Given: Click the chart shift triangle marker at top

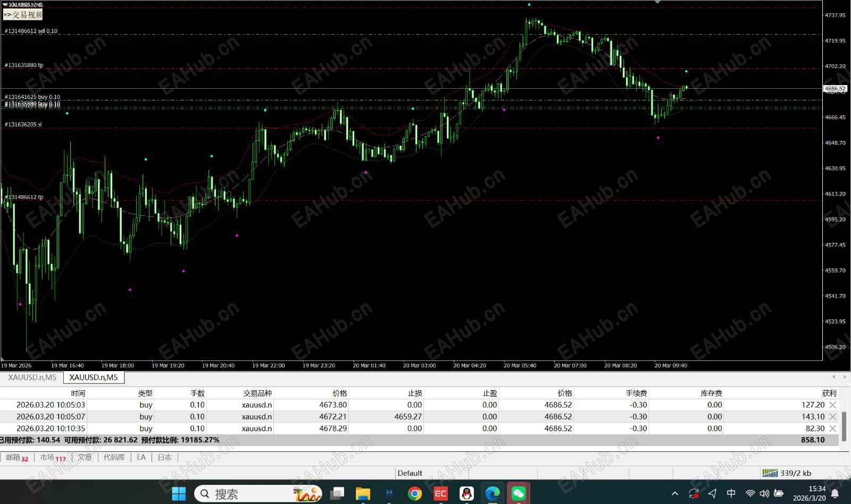Looking at the screenshot, I should tap(658, 2).
